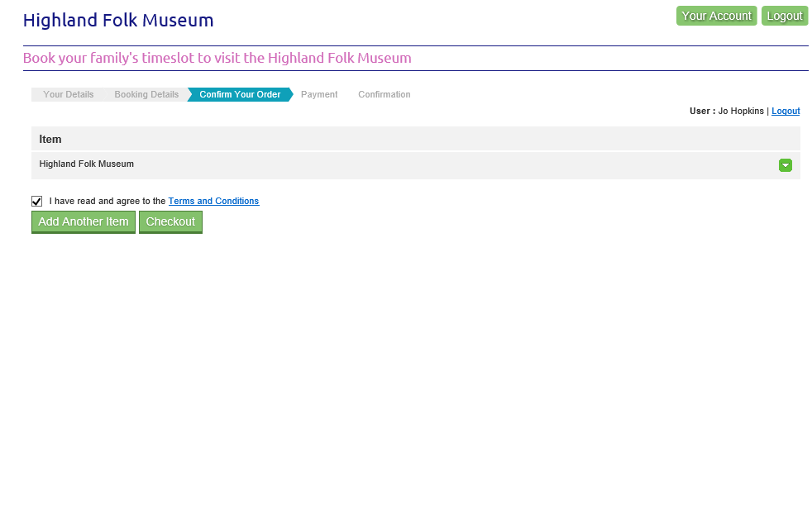The height and width of the screenshot is (528, 812).
Task: Click the 'I have read and agree' label
Action: tap(107, 201)
